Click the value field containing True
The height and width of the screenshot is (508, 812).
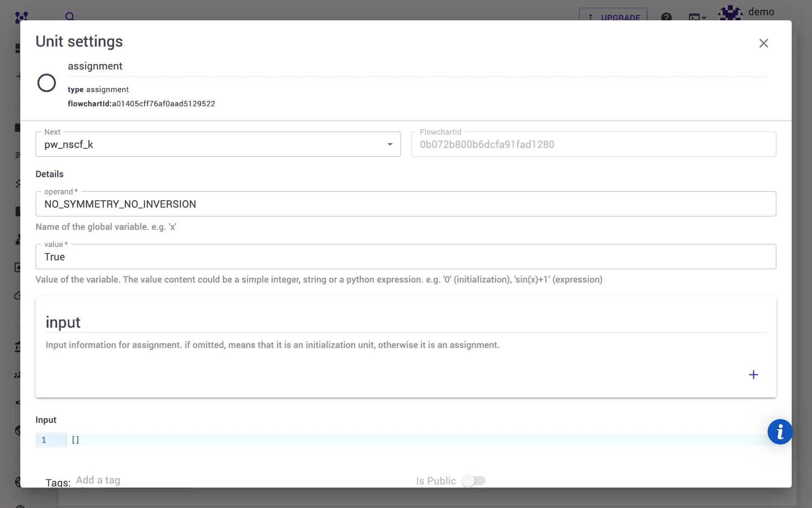[405, 257]
